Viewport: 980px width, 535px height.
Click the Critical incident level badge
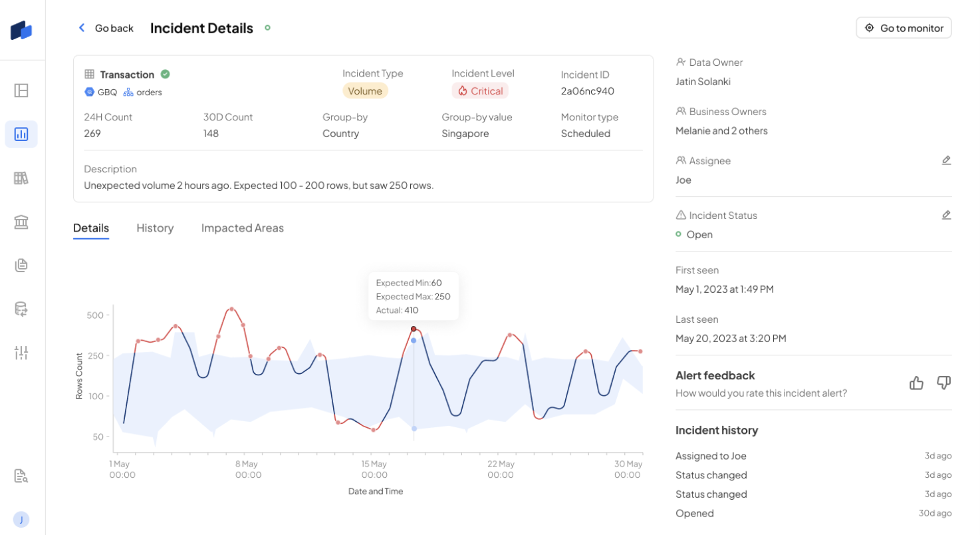click(480, 91)
